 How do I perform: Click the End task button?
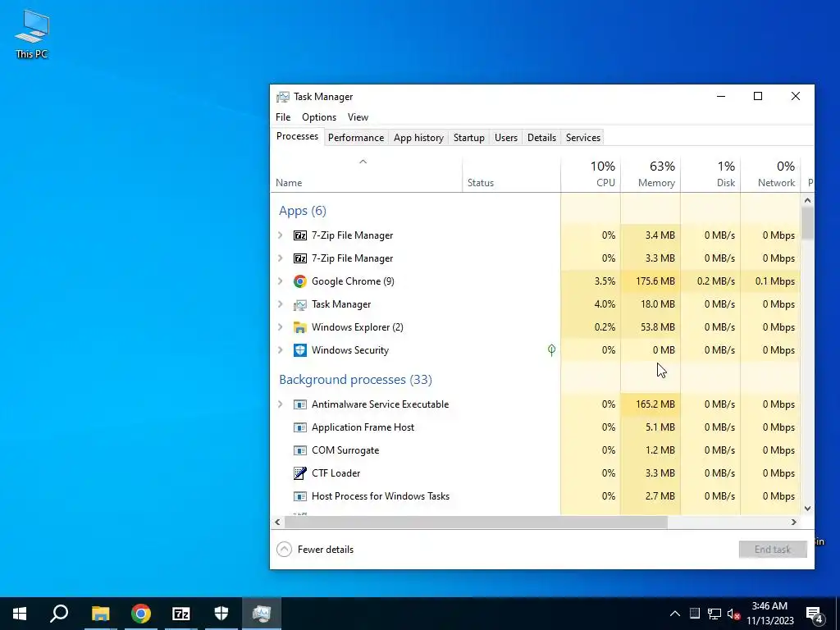point(773,550)
